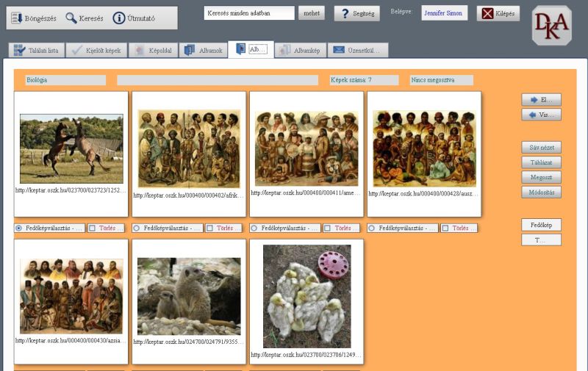588x371 pixels.
Task: Open the Üzenetküldés envelope tab
Action: (358, 50)
